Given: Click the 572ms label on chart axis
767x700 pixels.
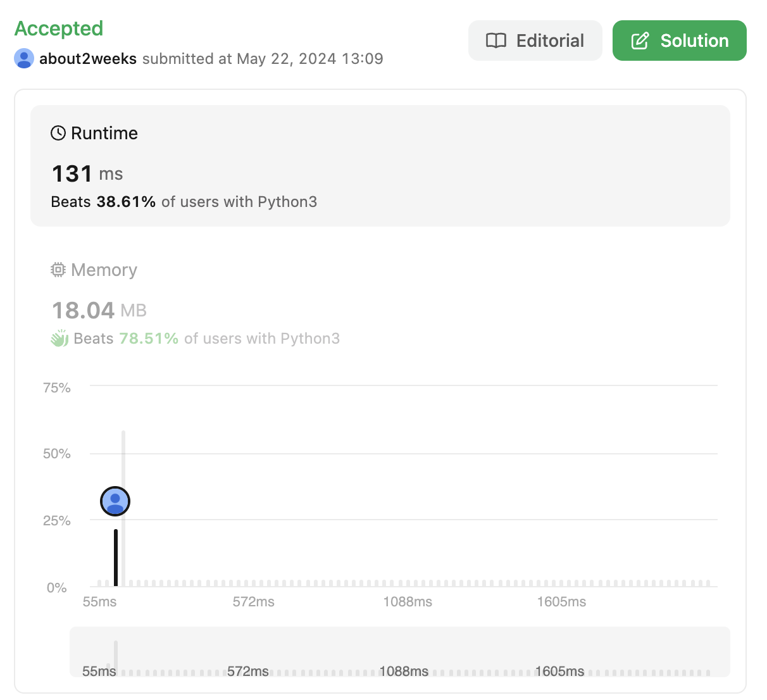Looking at the screenshot, I should click(x=254, y=602).
